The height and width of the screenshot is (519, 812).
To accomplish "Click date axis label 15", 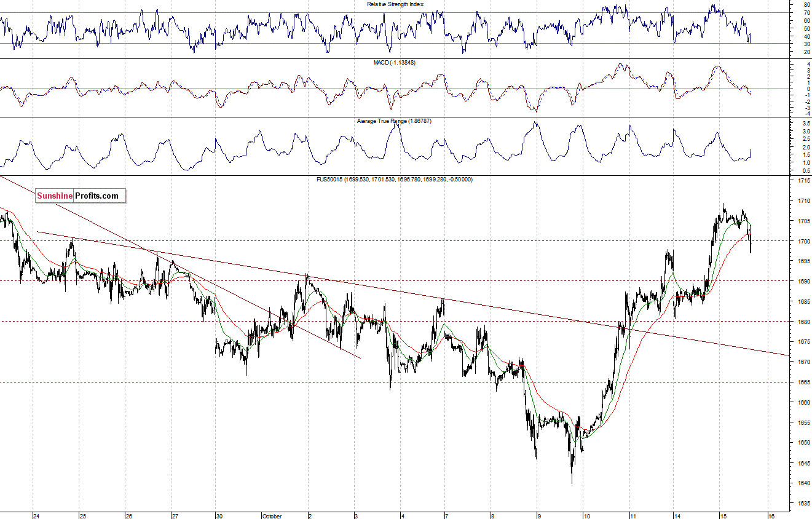I will (724, 516).
